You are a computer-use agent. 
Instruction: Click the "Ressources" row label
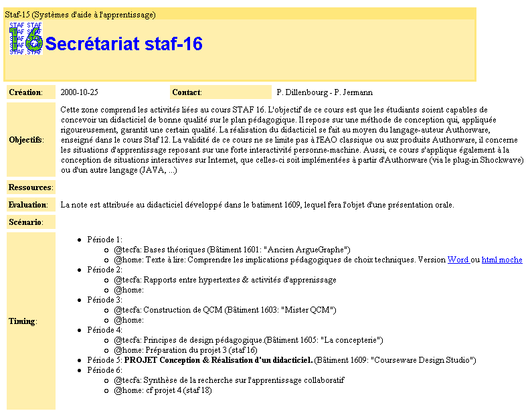click(x=31, y=187)
